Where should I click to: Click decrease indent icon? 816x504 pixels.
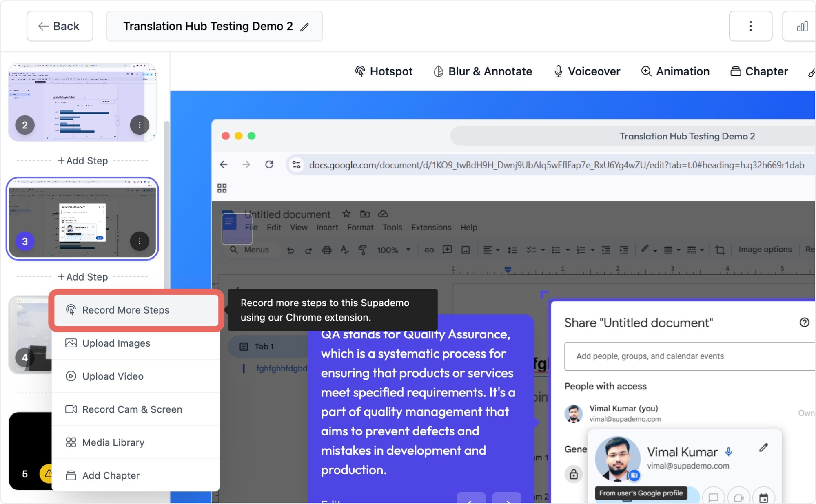click(606, 250)
